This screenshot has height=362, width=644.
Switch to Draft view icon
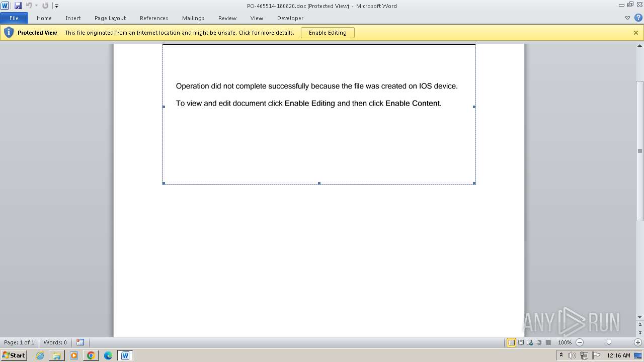[548, 342]
